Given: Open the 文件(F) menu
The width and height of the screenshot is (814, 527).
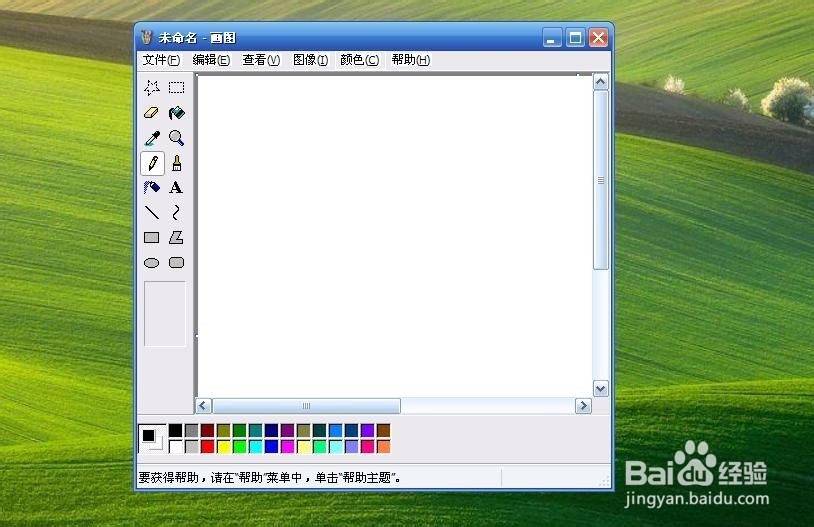Looking at the screenshot, I should pyautogui.click(x=161, y=60).
